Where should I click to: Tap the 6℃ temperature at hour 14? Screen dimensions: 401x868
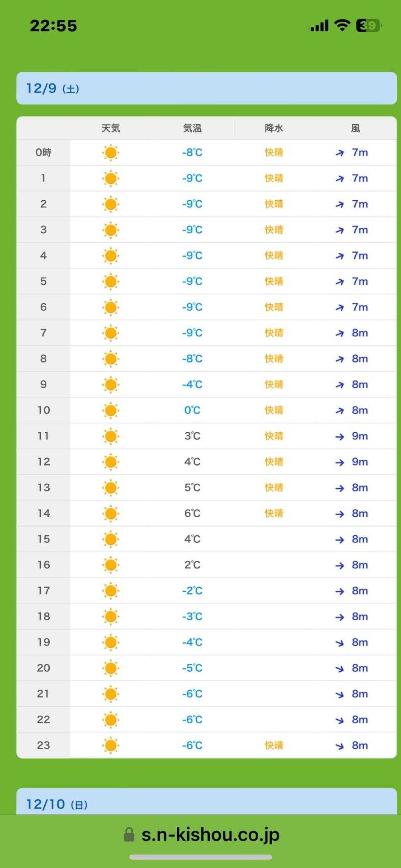(192, 513)
